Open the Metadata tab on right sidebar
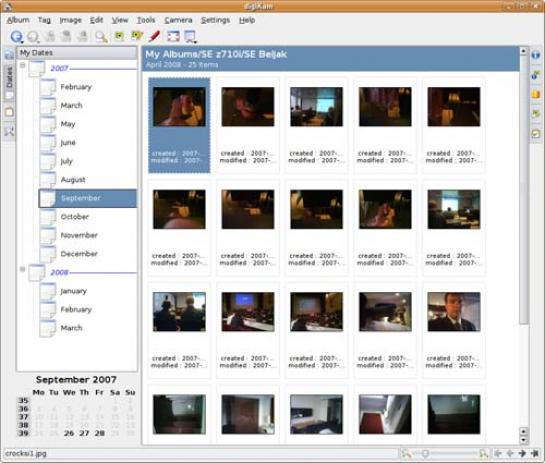Image resolution: width=545 pixels, height=463 pixels. pyautogui.click(x=536, y=75)
